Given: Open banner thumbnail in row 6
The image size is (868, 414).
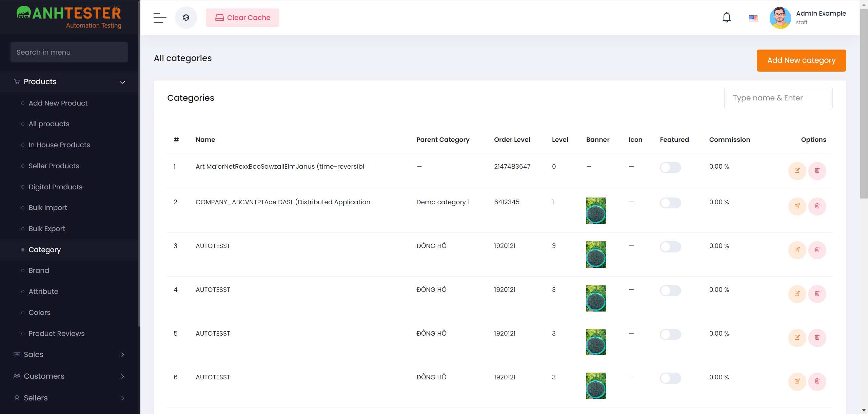Looking at the screenshot, I should (596, 386).
